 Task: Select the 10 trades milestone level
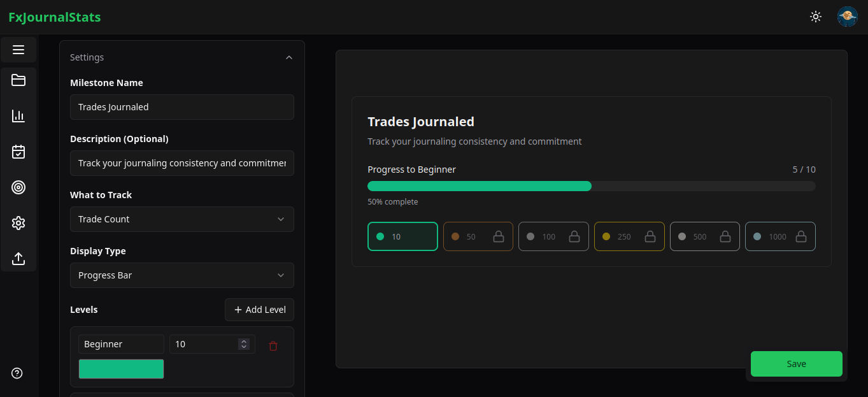[402, 236]
